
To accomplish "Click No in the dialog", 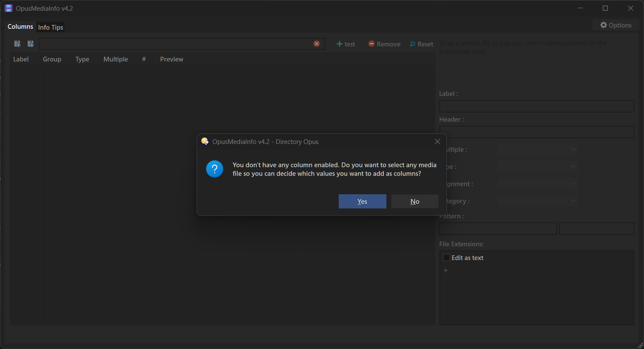I will (415, 202).
